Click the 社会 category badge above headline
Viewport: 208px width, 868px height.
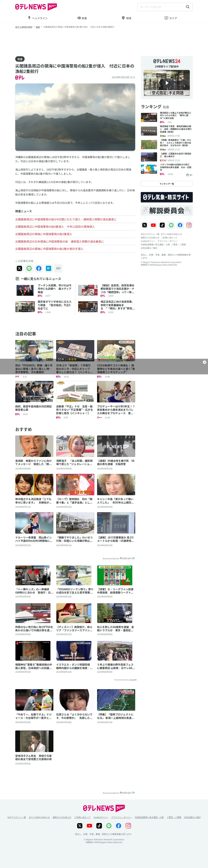tap(20, 59)
